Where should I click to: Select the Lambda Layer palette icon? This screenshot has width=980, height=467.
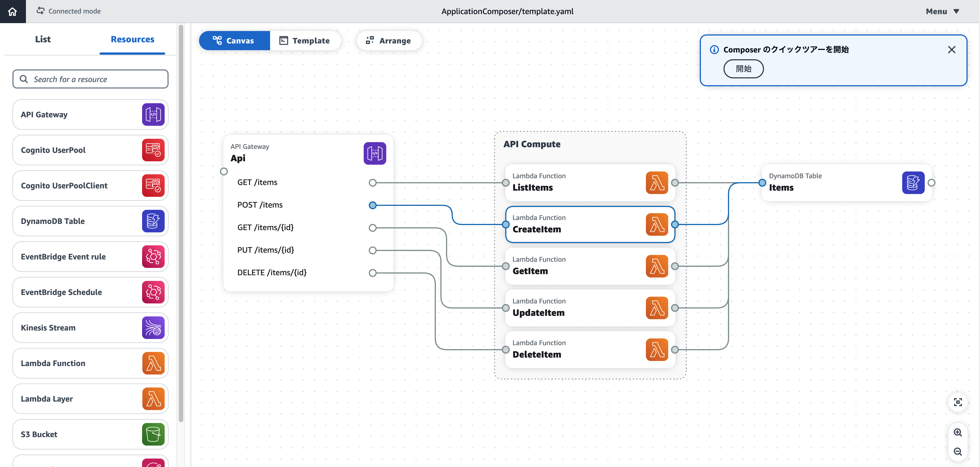click(153, 398)
